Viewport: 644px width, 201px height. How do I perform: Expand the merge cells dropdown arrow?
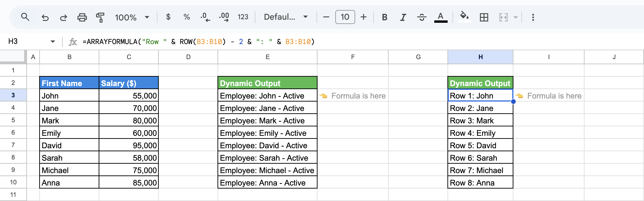coord(516,17)
